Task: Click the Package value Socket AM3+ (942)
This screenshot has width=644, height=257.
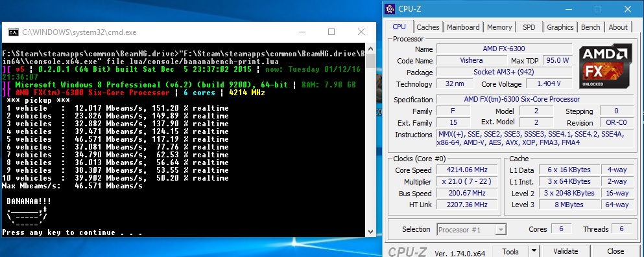Action: [504, 72]
